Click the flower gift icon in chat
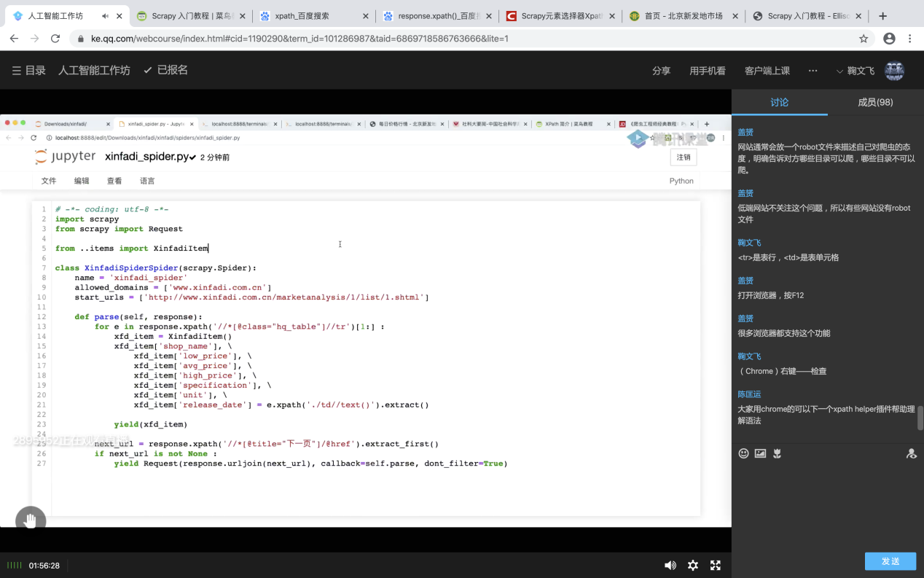 tap(778, 453)
